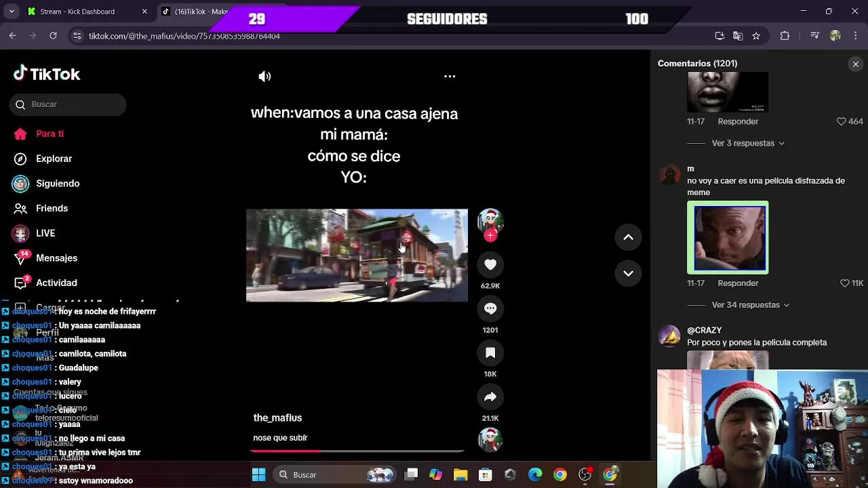Open commenter m's profile name
The width and height of the screenshot is (868, 488).
pyautogui.click(x=690, y=169)
